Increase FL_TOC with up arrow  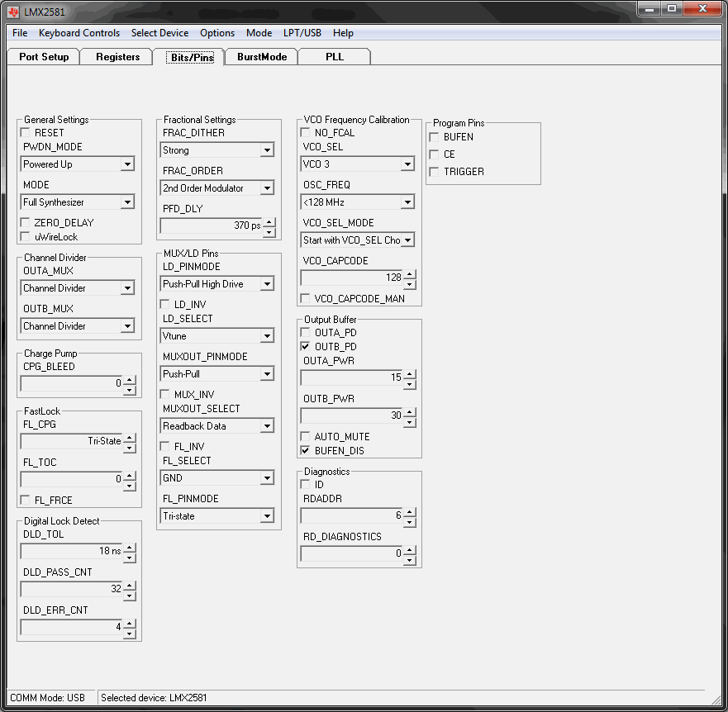(130, 475)
